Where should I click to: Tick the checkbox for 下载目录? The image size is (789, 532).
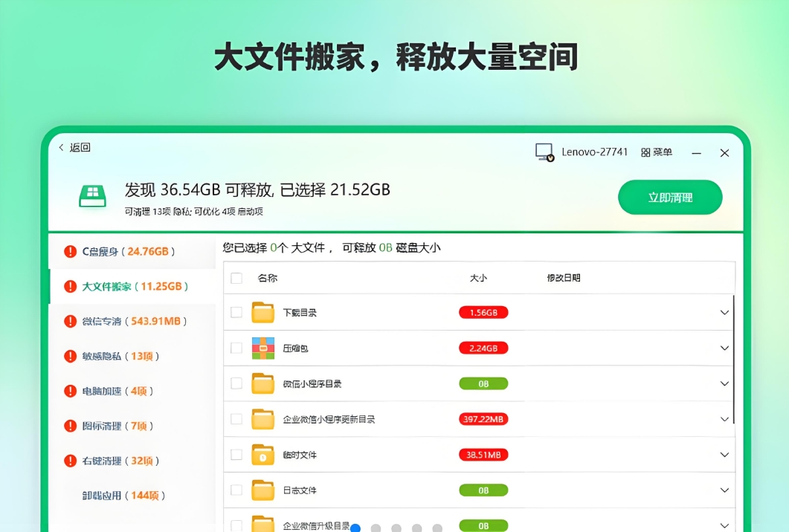236,312
